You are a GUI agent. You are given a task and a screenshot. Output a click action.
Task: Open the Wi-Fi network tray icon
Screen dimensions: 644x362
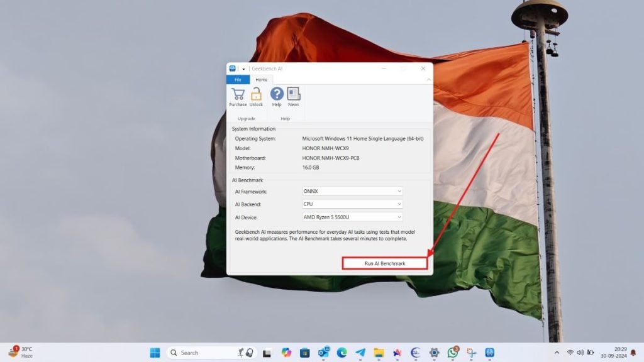[570, 353]
